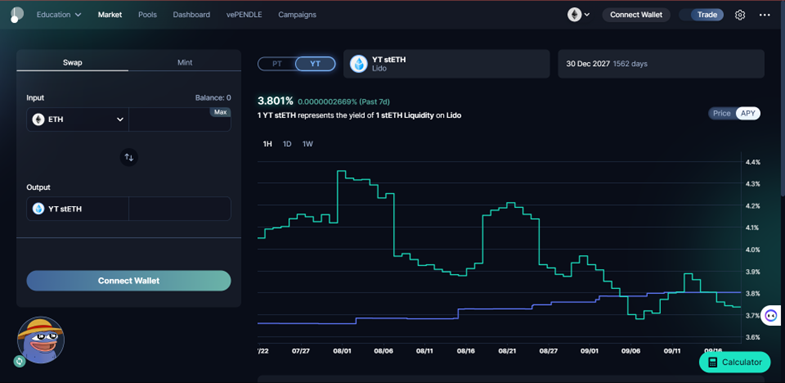Click the YT stETH icon in Output
This screenshot has height=383, width=785.
(39, 209)
